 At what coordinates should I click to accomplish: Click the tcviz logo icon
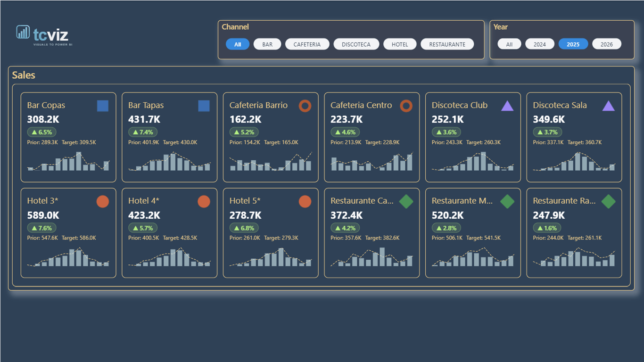(23, 32)
